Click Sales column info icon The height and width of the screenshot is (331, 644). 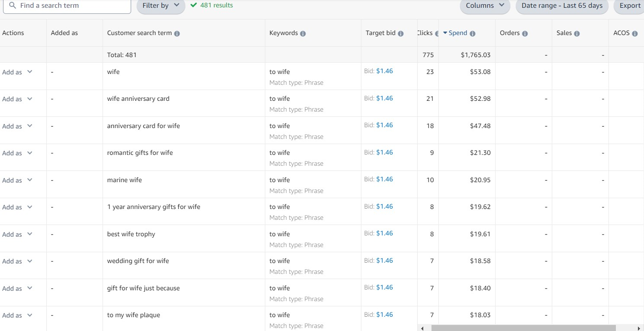click(x=577, y=34)
